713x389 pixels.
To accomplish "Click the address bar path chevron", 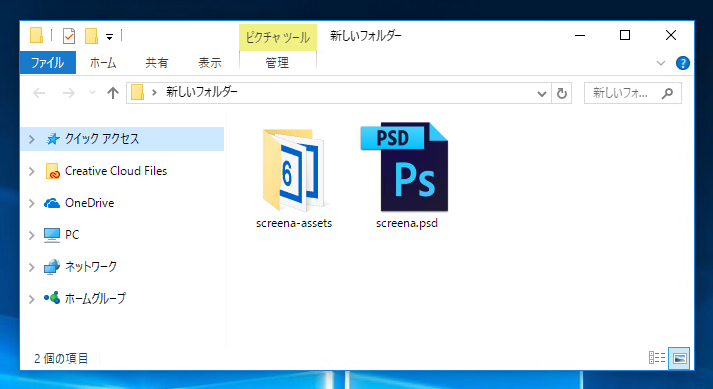I will coord(154,92).
